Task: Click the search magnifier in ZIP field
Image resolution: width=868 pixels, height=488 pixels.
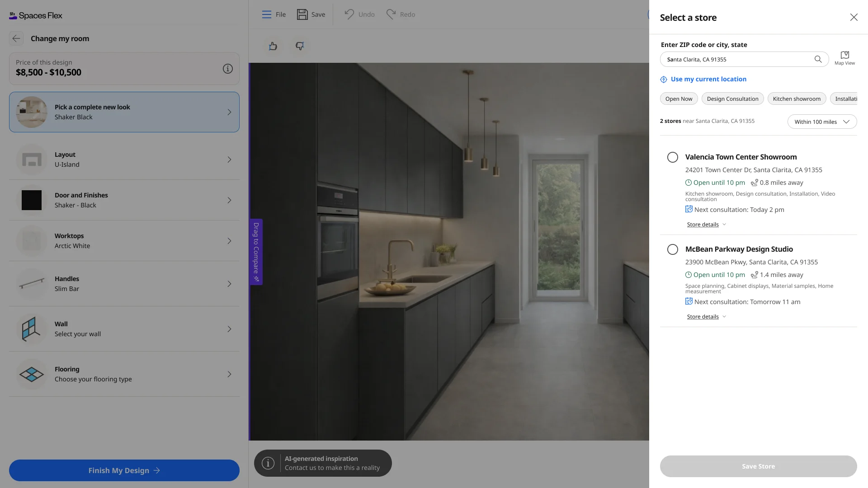Action: (x=818, y=59)
